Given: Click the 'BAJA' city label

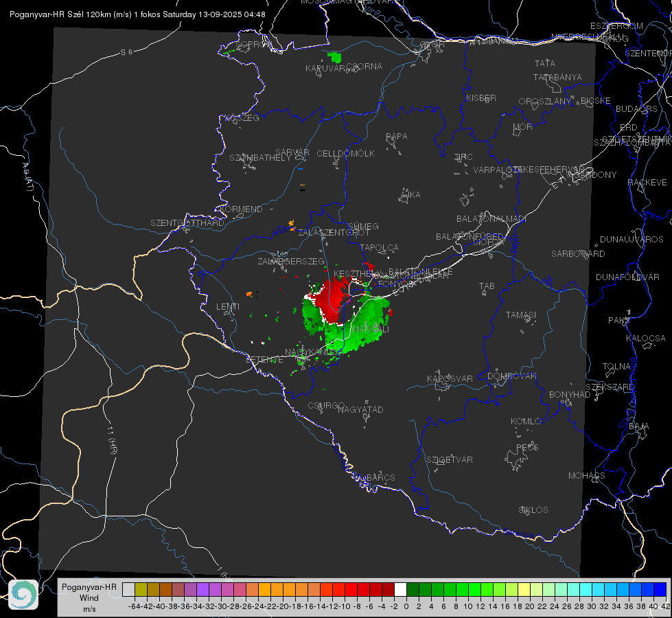Looking at the screenshot, I should coord(639,426).
